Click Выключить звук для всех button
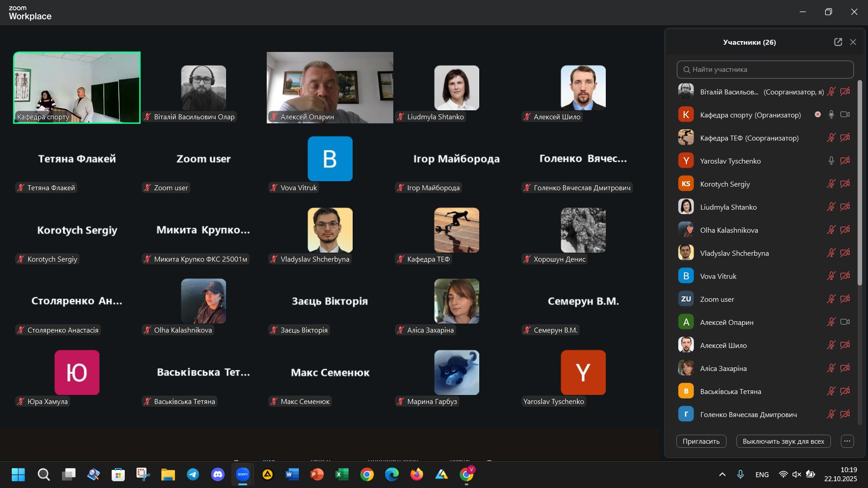This screenshot has height=488, width=868. coord(783,441)
